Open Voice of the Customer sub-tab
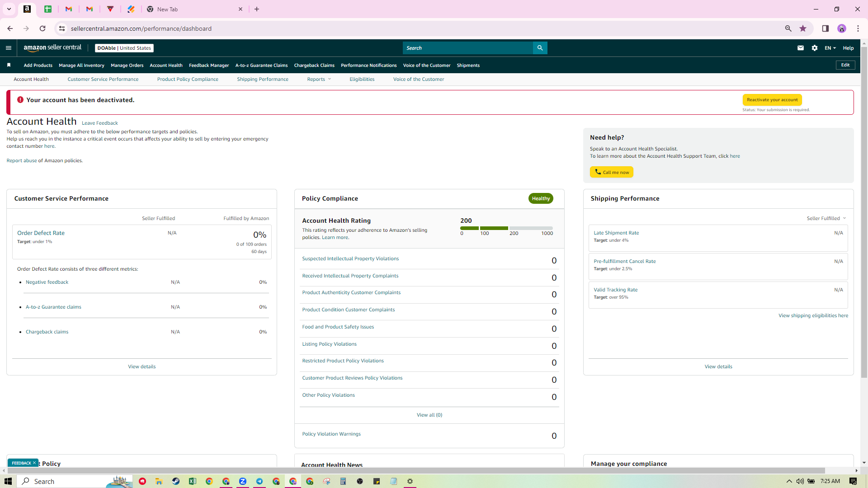This screenshot has height=488, width=868. 419,79
